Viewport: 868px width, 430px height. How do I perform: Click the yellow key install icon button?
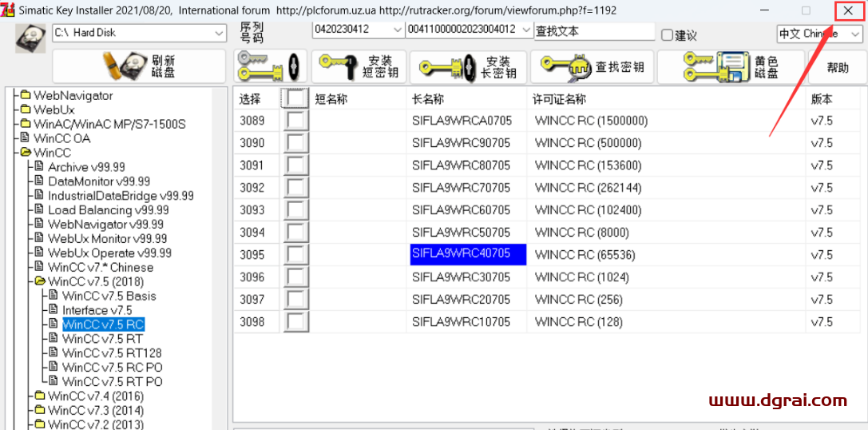tap(269, 66)
